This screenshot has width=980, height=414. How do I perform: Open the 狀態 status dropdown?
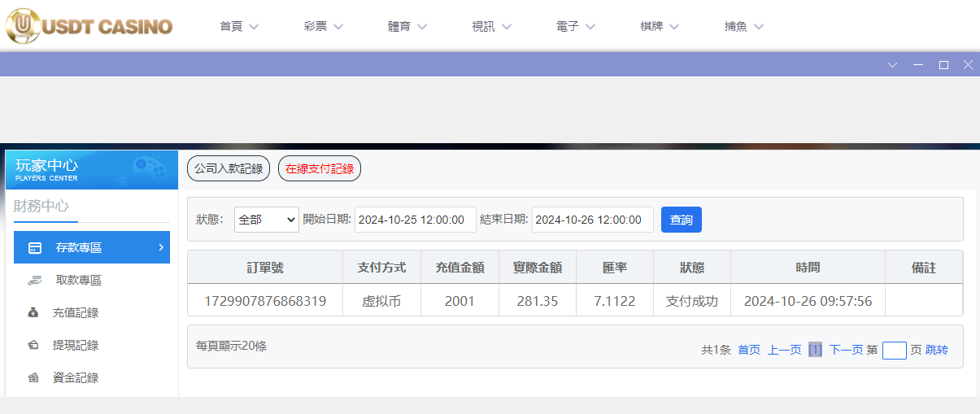(x=267, y=220)
